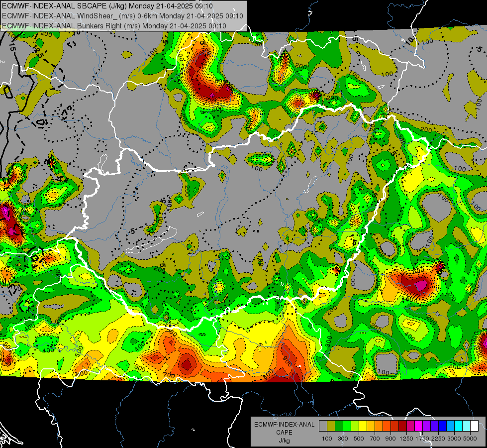
Task: Click the WindShear 0-6km title line
Action: coord(122,16)
